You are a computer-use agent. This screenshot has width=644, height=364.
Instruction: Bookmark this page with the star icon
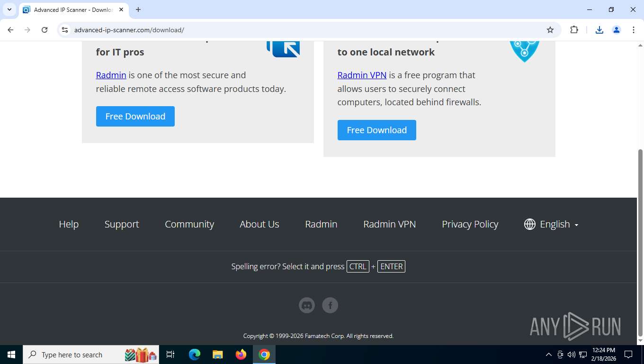(550, 30)
